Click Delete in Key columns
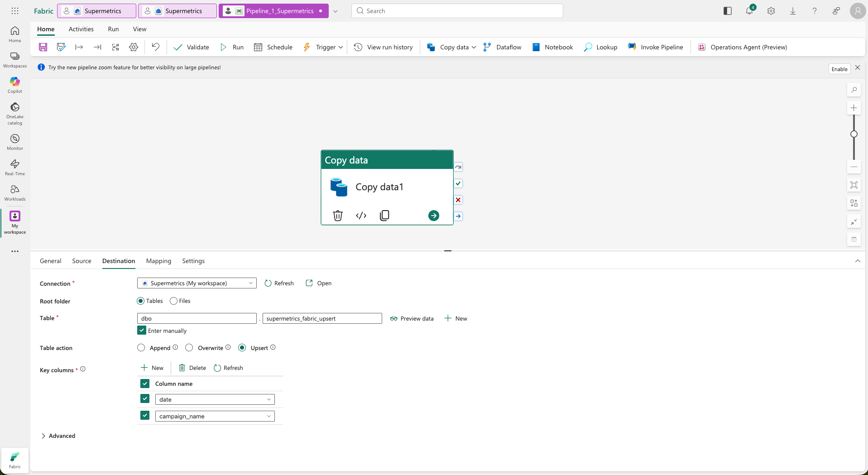 pos(192,368)
